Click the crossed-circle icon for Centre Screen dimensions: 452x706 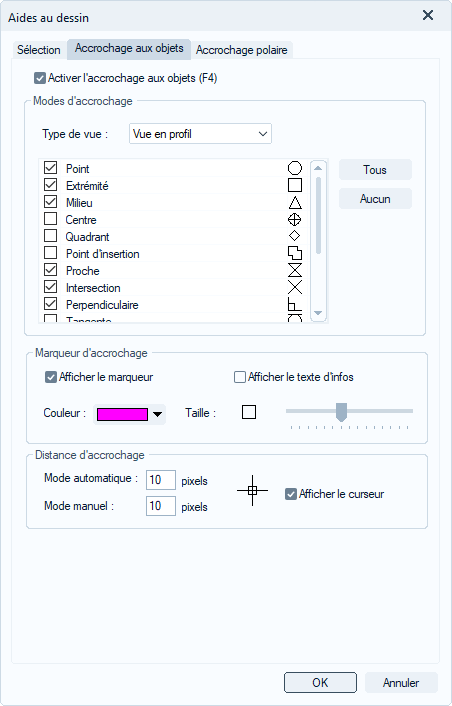[x=294, y=220]
